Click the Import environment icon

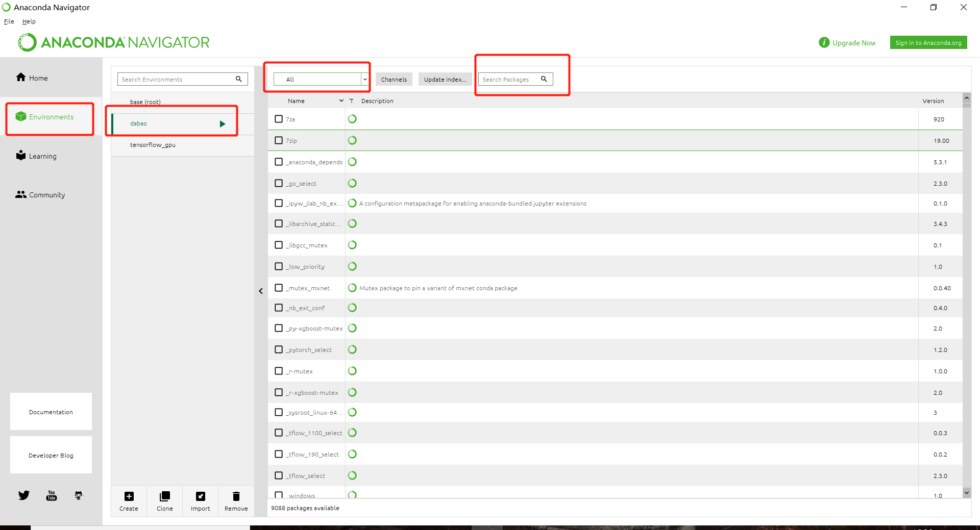201,496
